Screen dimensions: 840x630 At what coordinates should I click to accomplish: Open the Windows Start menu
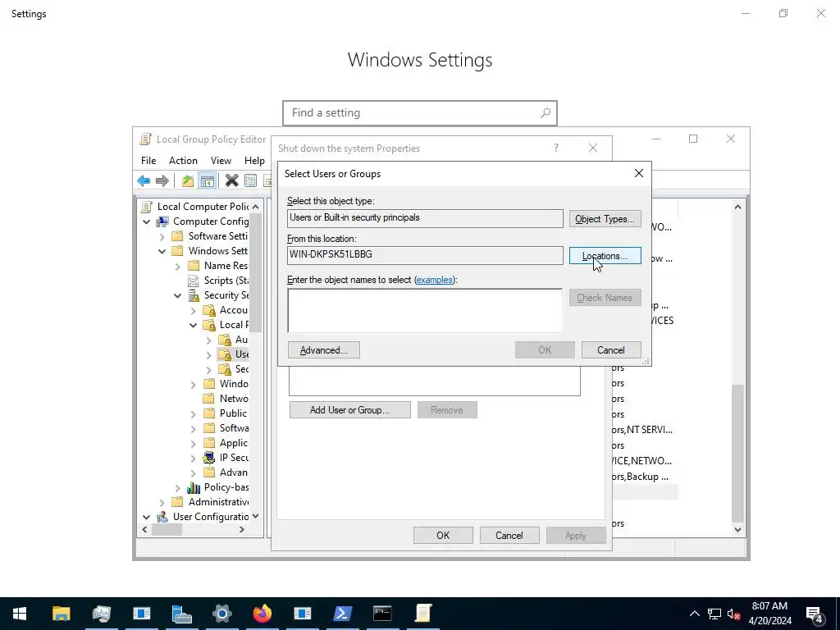click(20, 614)
